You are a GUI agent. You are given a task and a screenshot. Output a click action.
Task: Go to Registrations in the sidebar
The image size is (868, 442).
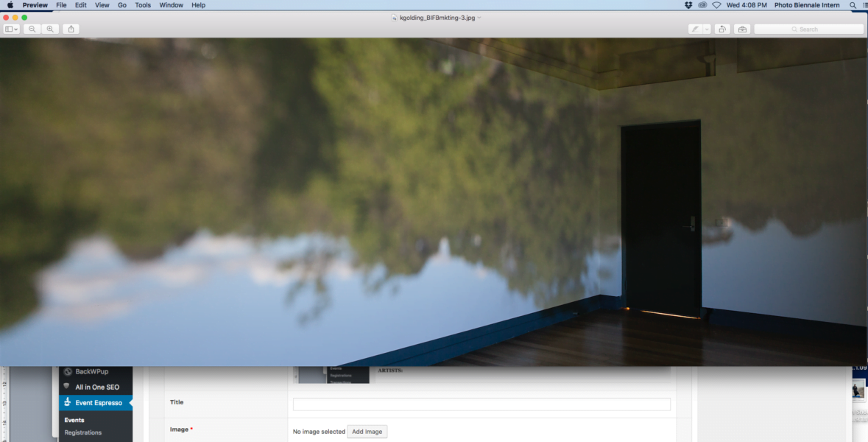(x=83, y=432)
